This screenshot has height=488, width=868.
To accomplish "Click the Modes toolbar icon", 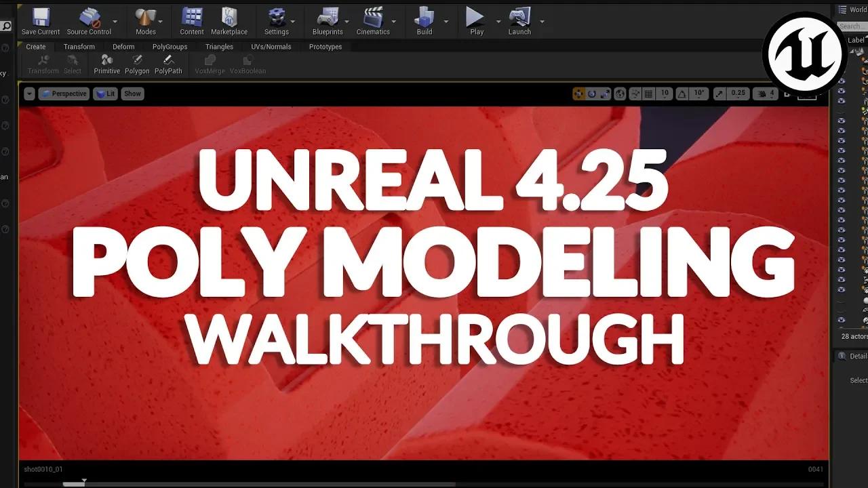I will click(146, 17).
